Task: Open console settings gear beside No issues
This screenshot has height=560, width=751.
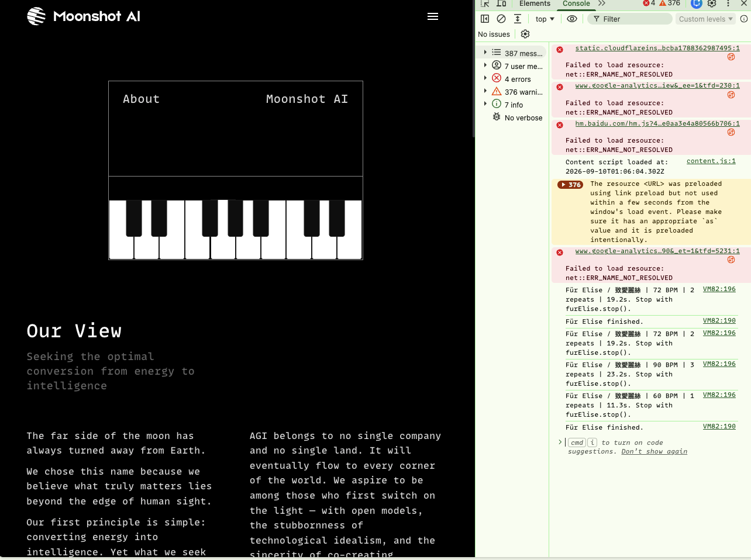Action: coord(525,34)
